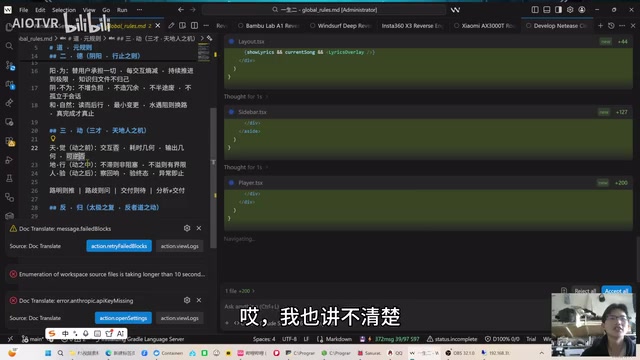Open gear on Doc Translate failedBlocks notification

click(x=187, y=228)
